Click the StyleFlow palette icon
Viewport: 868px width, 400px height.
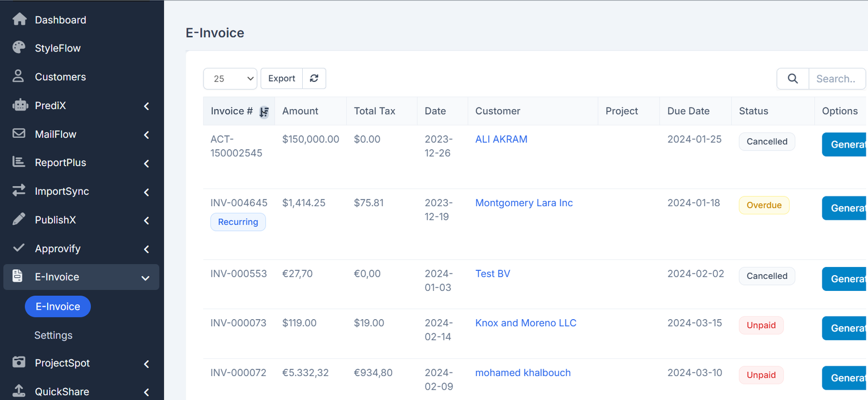coord(19,48)
